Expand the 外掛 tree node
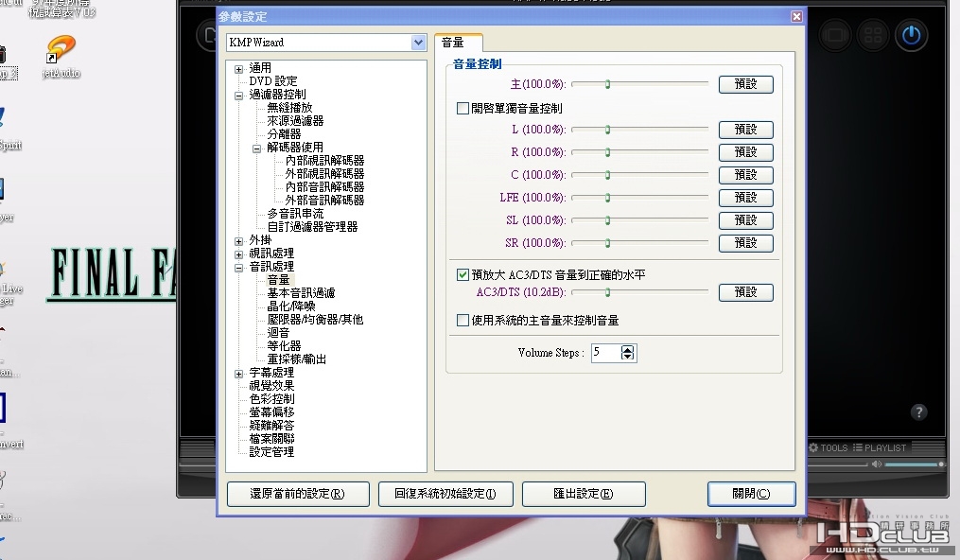This screenshot has height=560, width=960. click(238, 241)
